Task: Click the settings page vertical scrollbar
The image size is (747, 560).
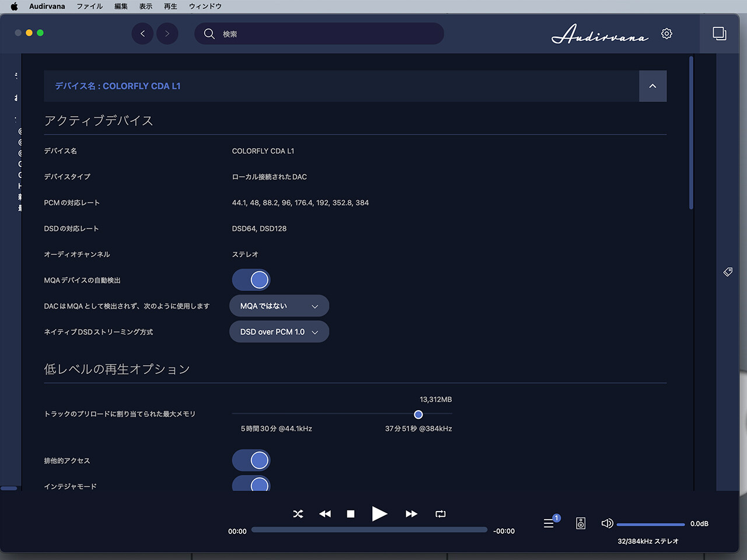Action: point(692,133)
